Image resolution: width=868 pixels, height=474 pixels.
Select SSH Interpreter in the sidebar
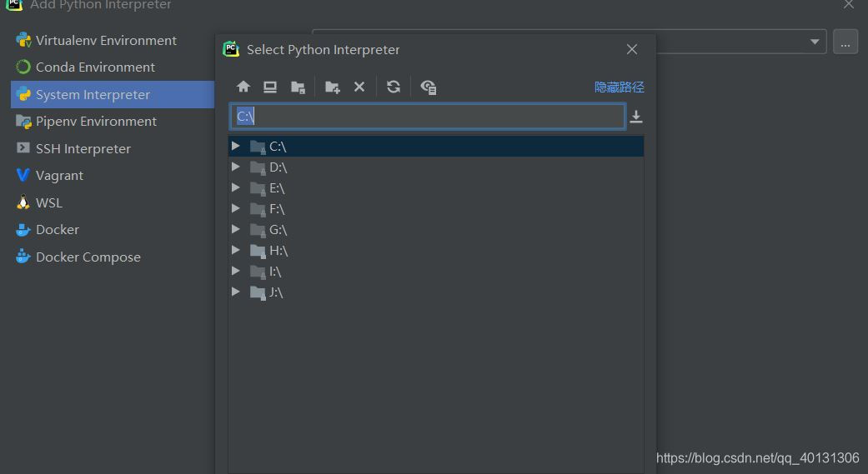pyautogui.click(x=113, y=148)
